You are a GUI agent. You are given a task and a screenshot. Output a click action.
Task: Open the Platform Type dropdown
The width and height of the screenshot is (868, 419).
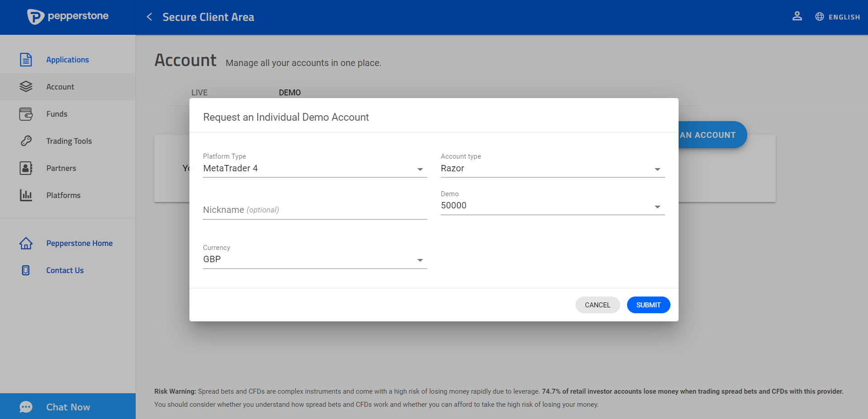point(315,168)
